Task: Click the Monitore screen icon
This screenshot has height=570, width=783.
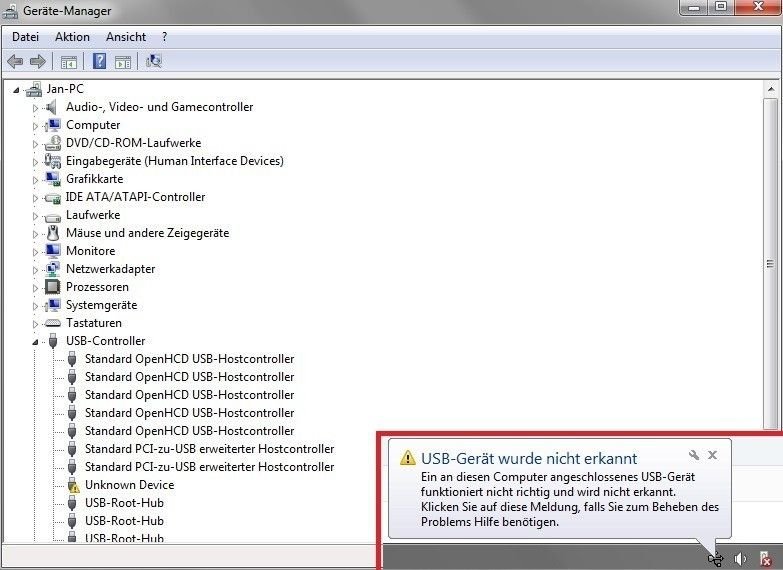Action: coord(52,251)
